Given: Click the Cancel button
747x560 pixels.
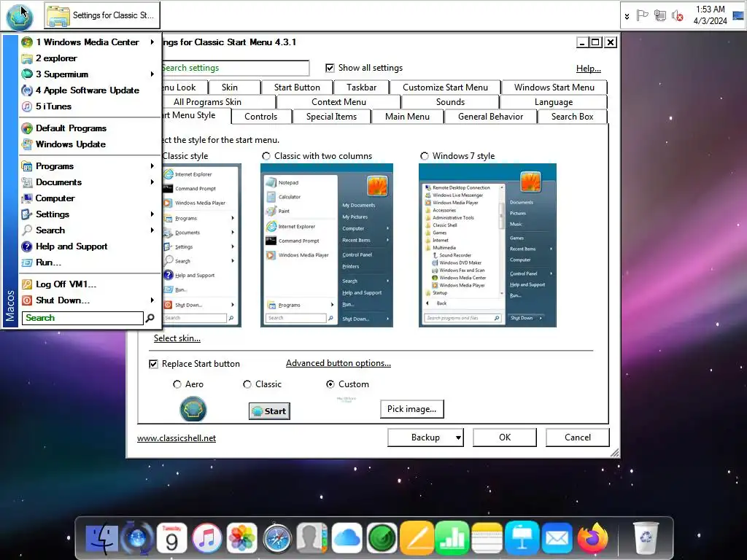Looking at the screenshot, I should [x=578, y=437].
